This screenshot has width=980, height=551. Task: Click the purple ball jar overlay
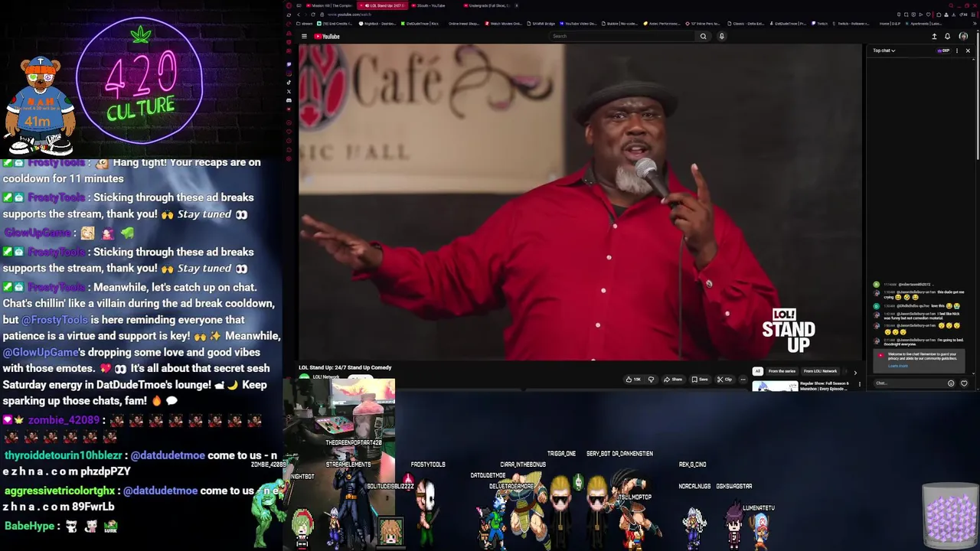951,514
